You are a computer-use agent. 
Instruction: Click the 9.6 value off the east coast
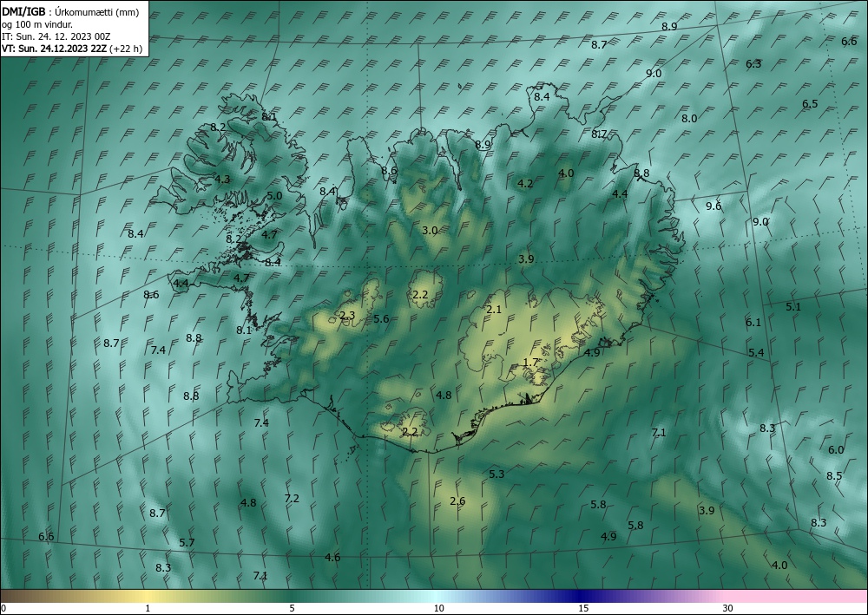pyautogui.click(x=713, y=206)
